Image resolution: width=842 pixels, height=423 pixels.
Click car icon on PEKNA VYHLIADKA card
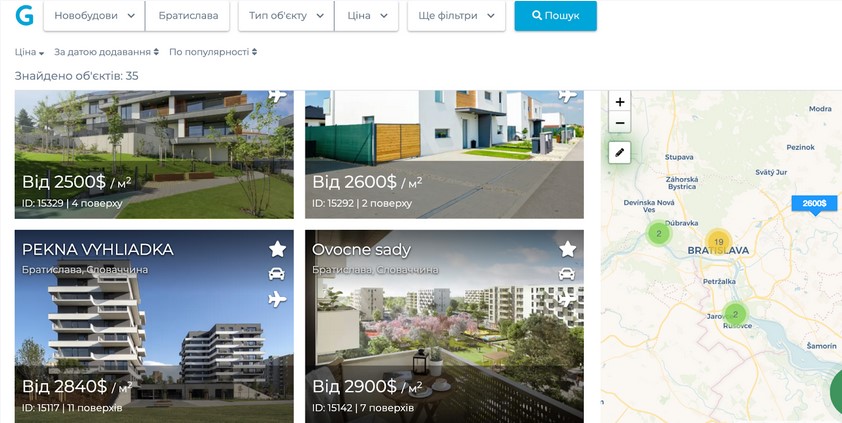point(277,274)
